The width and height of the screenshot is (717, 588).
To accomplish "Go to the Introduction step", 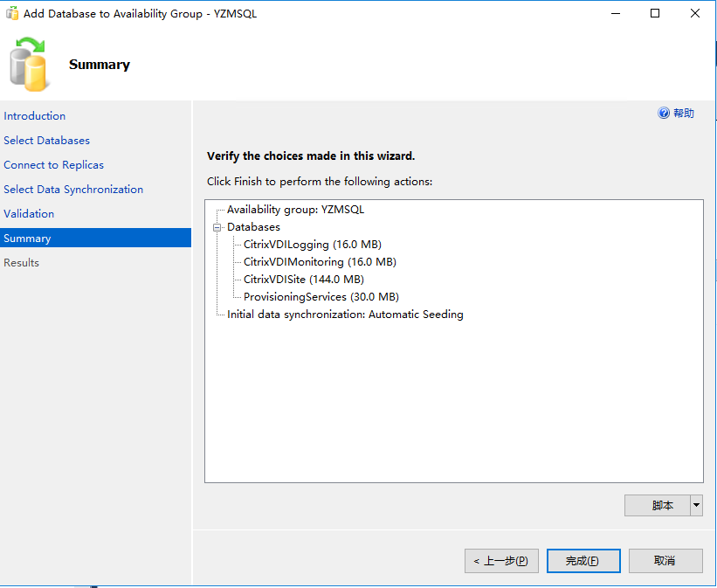I will (x=35, y=116).
